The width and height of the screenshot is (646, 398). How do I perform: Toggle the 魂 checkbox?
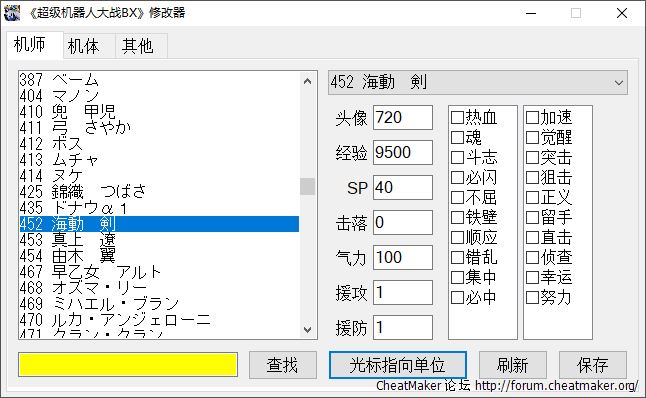(x=457, y=137)
